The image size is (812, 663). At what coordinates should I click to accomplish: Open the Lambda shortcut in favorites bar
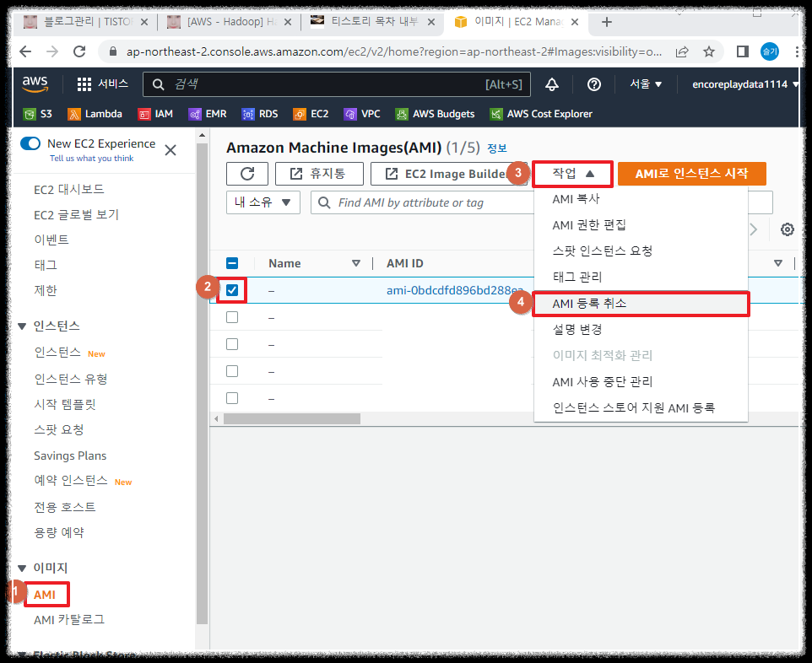(95, 114)
